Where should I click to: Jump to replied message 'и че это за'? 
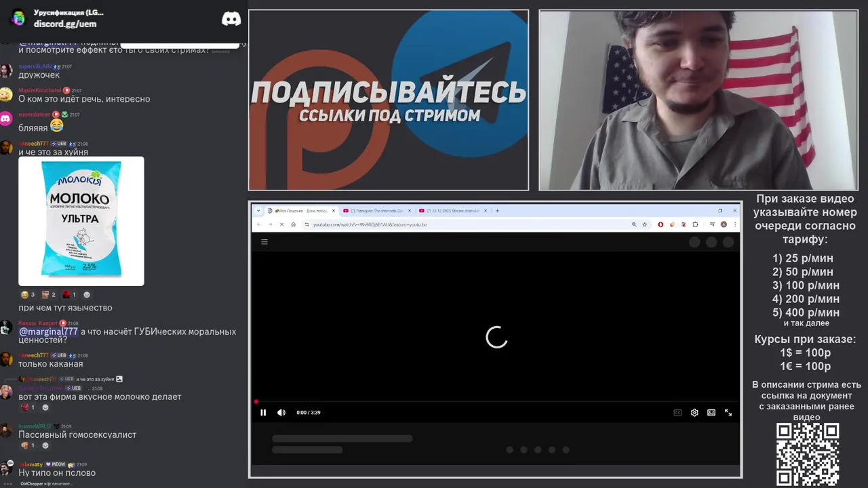95,379
